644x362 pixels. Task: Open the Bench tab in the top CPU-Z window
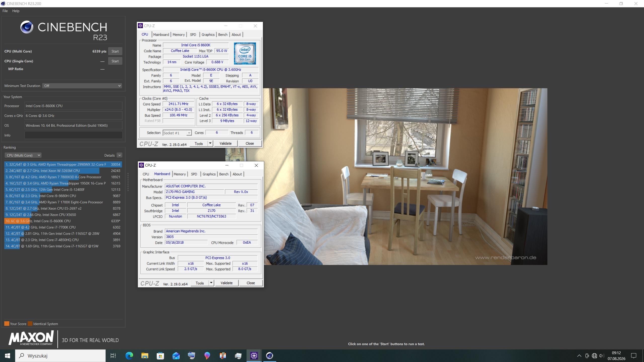(223, 35)
